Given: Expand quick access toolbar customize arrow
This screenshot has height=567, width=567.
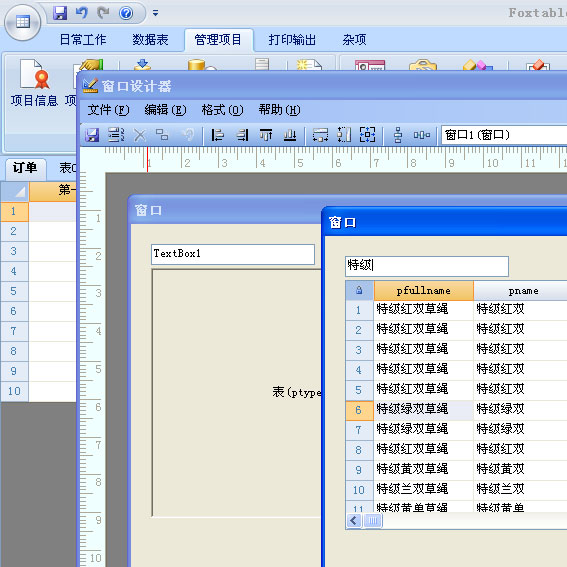Looking at the screenshot, I should point(155,13).
